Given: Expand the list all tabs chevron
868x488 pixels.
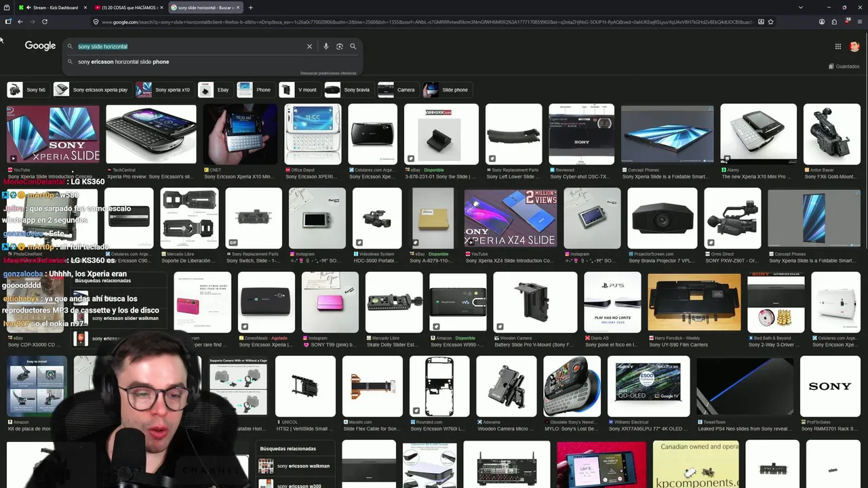Looking at the screenshot, I should point(801,7).
